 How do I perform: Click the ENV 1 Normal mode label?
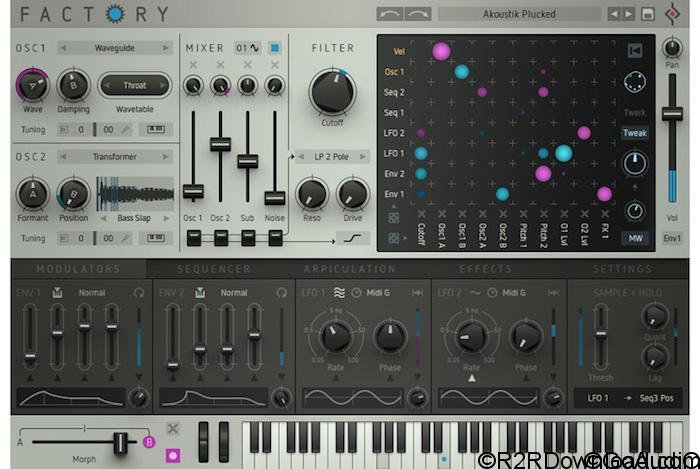point(92,293)
